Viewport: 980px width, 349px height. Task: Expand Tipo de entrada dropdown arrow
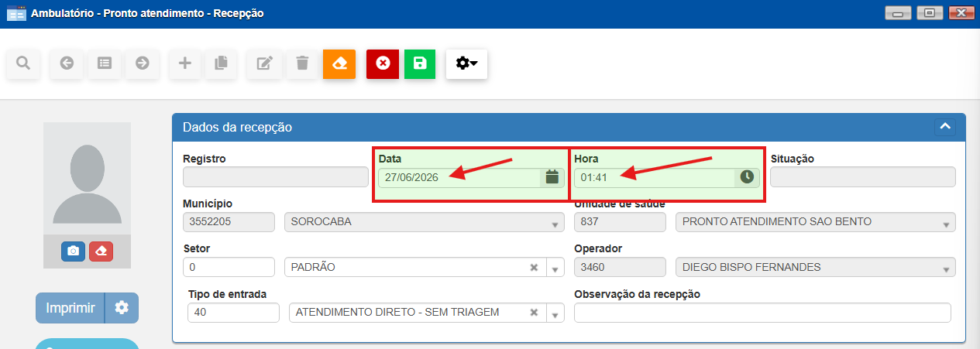click(x=555, y=313)
